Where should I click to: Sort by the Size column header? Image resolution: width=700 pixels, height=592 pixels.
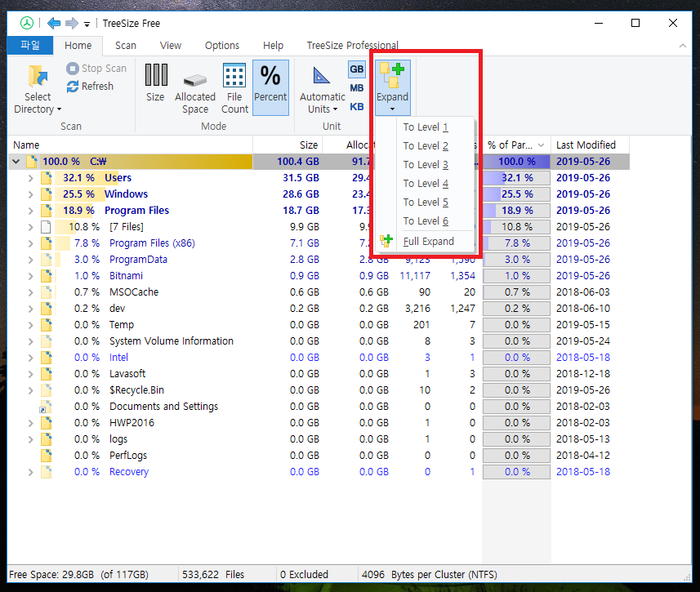[x=288, y=145]
